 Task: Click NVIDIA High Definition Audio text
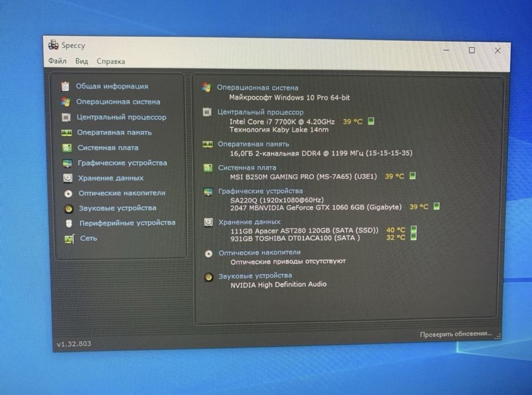pos(278,284)
